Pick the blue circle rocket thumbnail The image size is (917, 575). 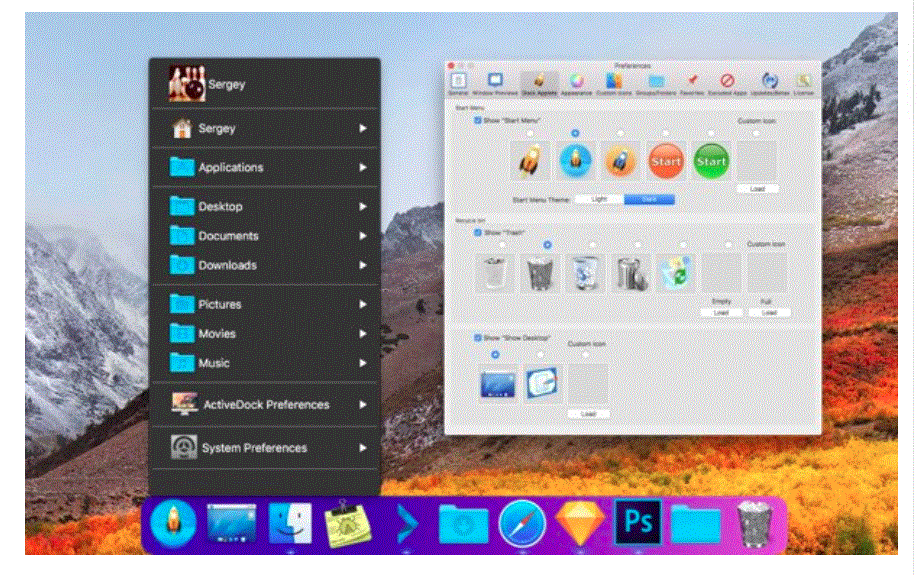tap(575, 160)
